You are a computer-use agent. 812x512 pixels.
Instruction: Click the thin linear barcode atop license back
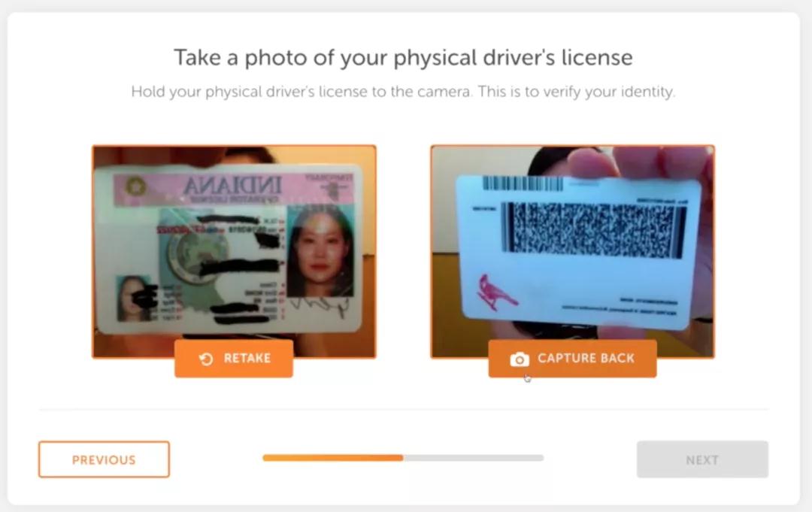coord(523,183)
